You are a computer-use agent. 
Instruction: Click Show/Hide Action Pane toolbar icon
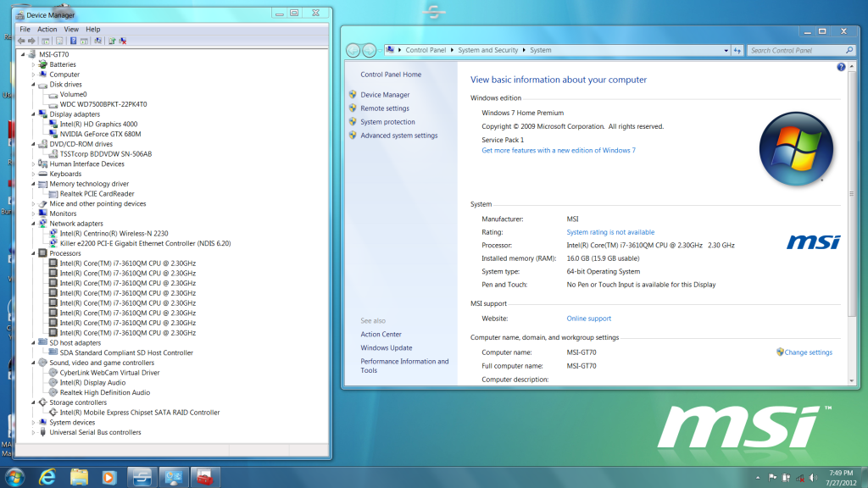tap(84, 41)
